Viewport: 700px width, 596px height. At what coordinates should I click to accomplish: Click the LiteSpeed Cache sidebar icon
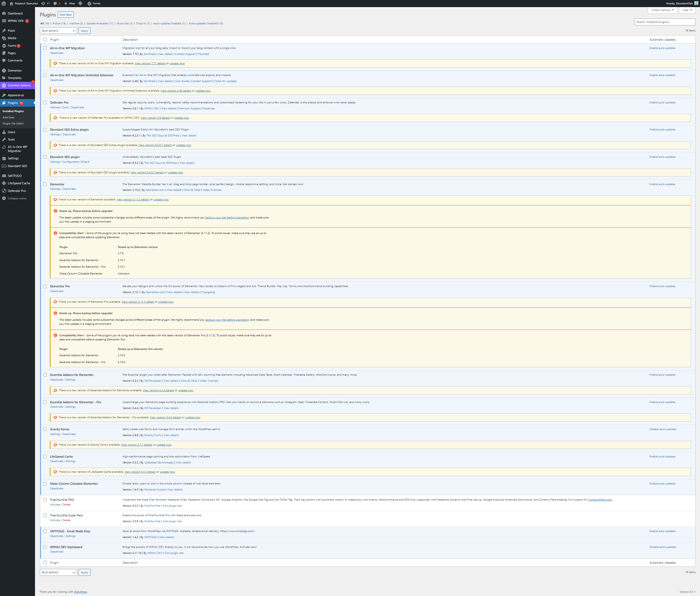coord(4,183)
